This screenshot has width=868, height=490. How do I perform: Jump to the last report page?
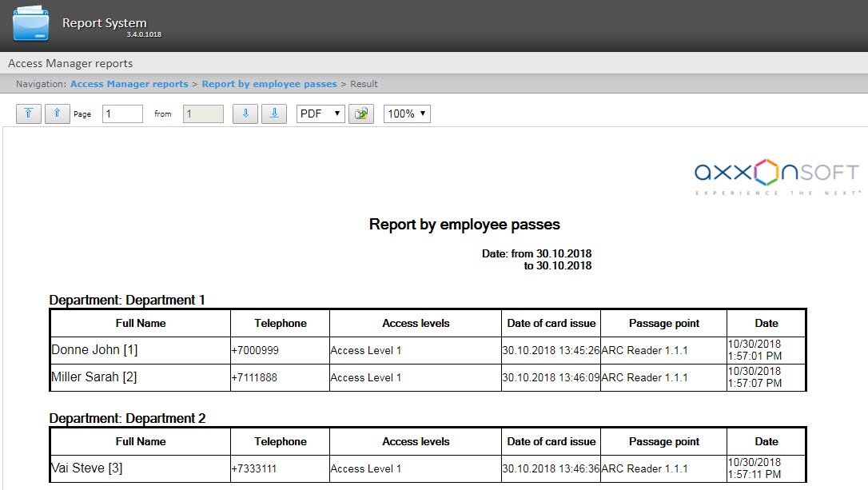tap(274, 114)
